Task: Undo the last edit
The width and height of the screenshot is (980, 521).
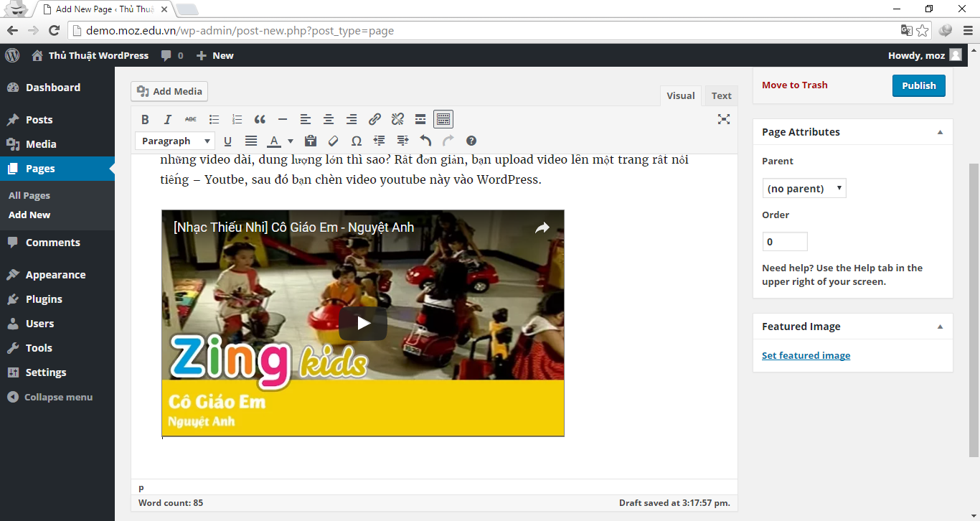Action: tap(425, 141)
